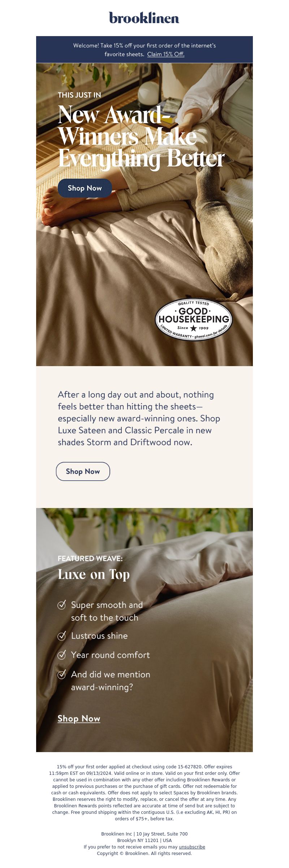Click the welcome banner offer text
Viewport: 289px width, 868px height.
144,50
